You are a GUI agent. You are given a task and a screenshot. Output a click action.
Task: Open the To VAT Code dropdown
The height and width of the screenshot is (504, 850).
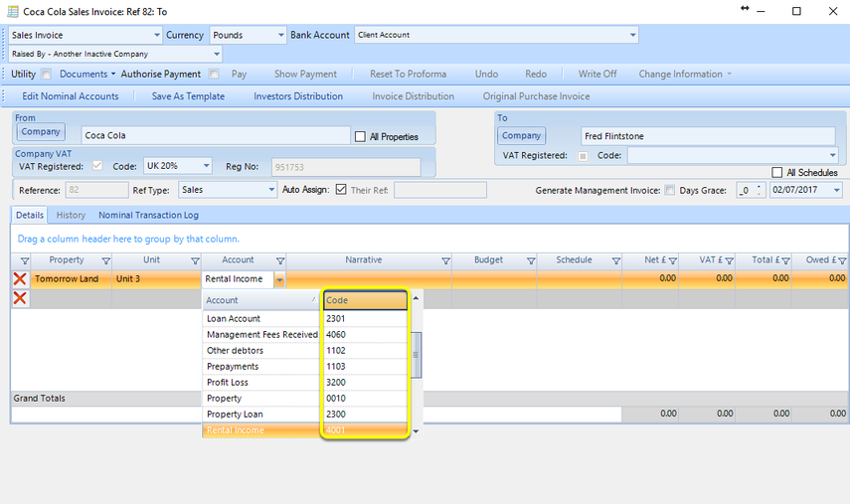[833, 156]
